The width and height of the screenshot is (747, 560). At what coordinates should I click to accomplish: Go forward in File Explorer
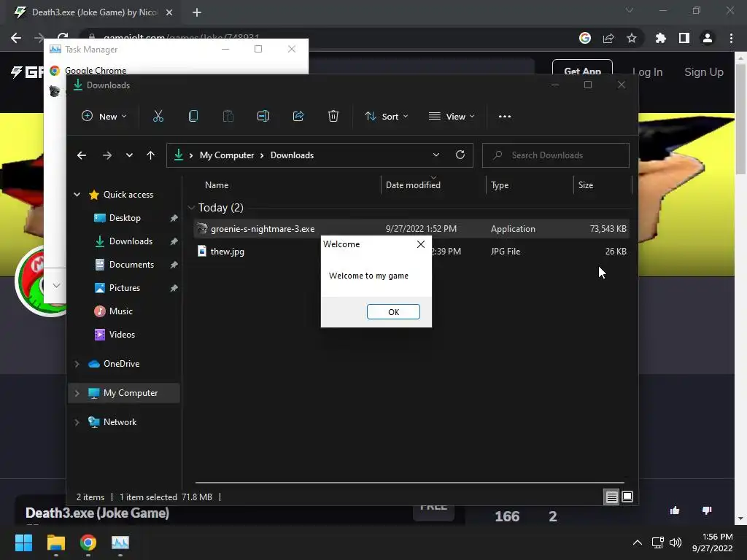click(107, 155)
